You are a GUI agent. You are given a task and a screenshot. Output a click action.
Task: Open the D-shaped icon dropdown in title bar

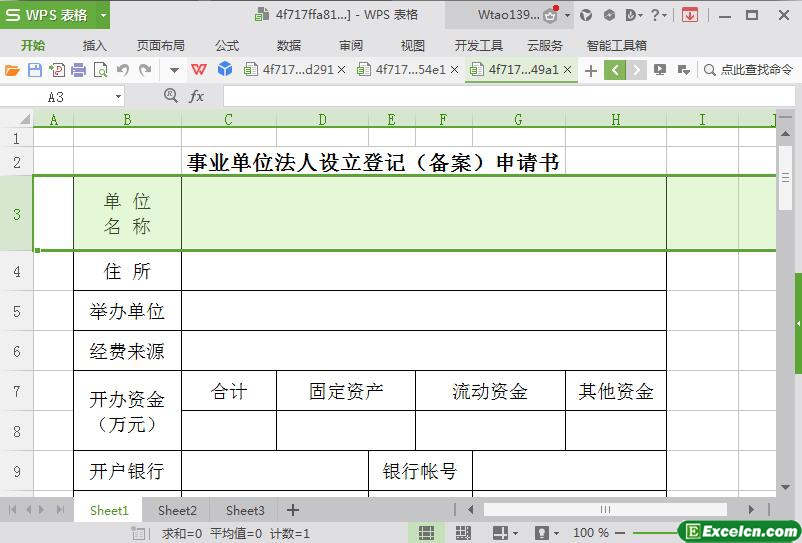tap(634, 15)
